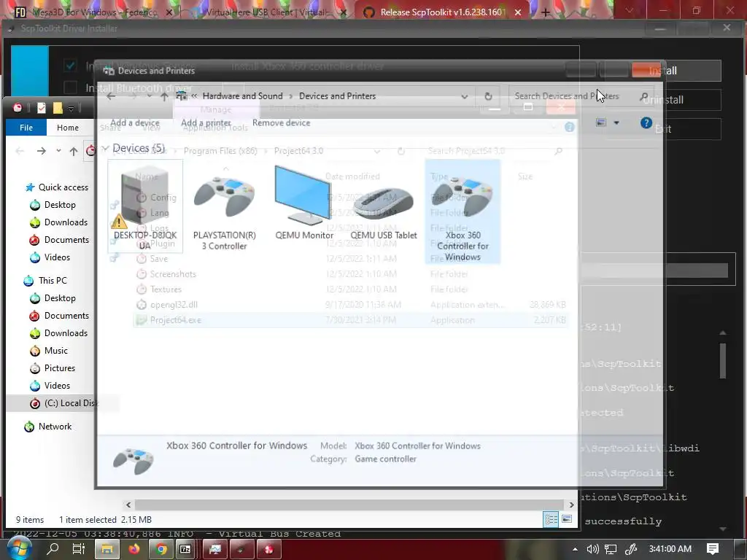747x560 pixels.
Task: Open Chrome from the taskbar
Action: tap(161, 549)
